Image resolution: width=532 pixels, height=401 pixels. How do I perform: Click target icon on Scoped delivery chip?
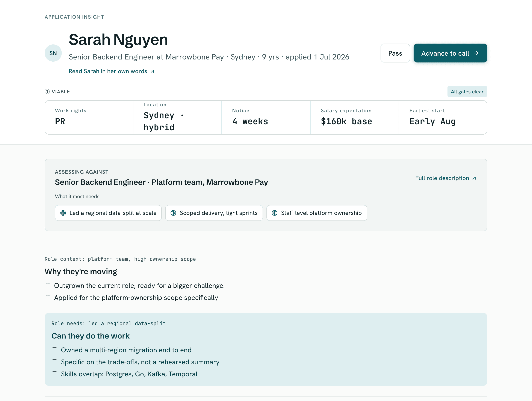173,213
